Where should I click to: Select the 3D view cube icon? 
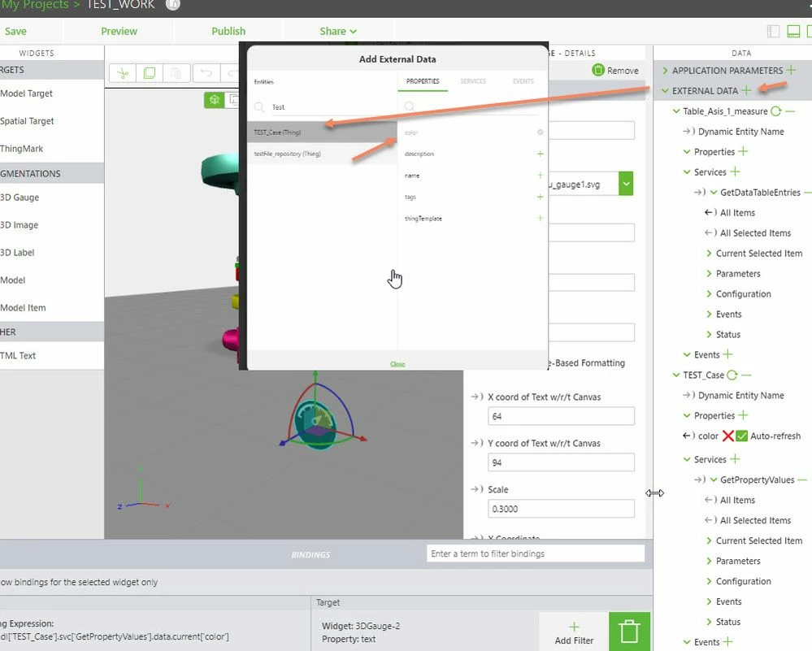(x=214, y=99)
